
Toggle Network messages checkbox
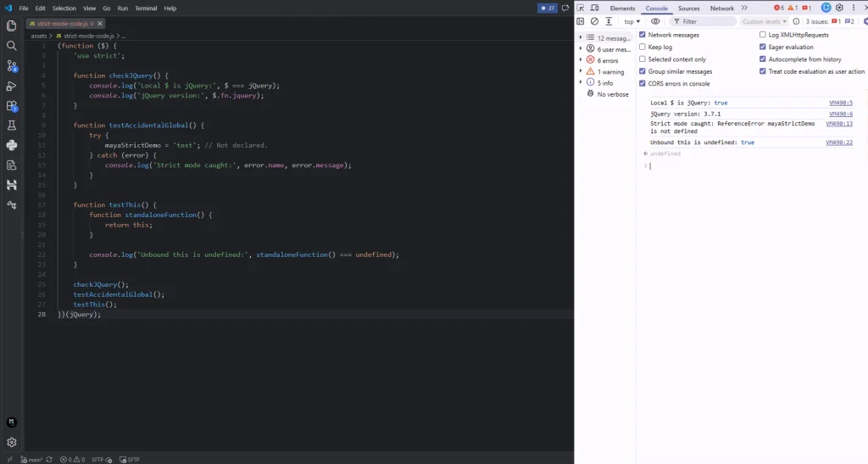[x=643, y=34]
